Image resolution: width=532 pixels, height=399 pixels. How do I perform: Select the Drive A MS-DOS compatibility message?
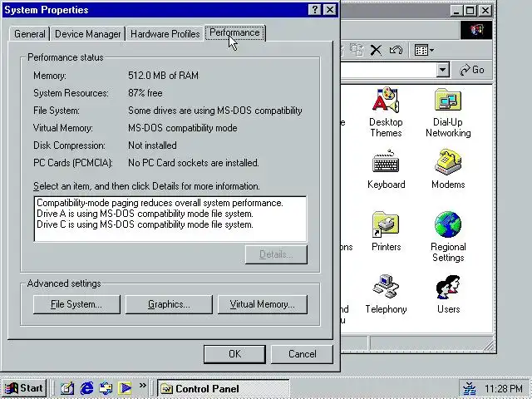(x=145, y=214)
